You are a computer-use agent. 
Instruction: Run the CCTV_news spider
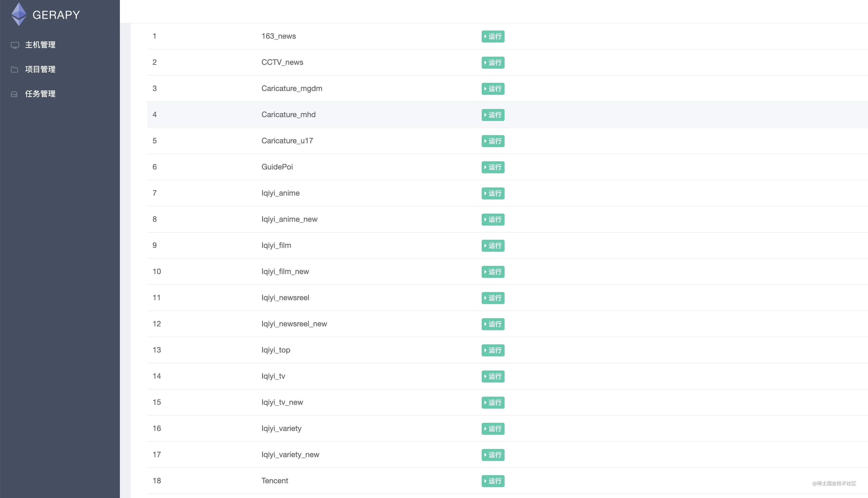click(x=493, y=63)
